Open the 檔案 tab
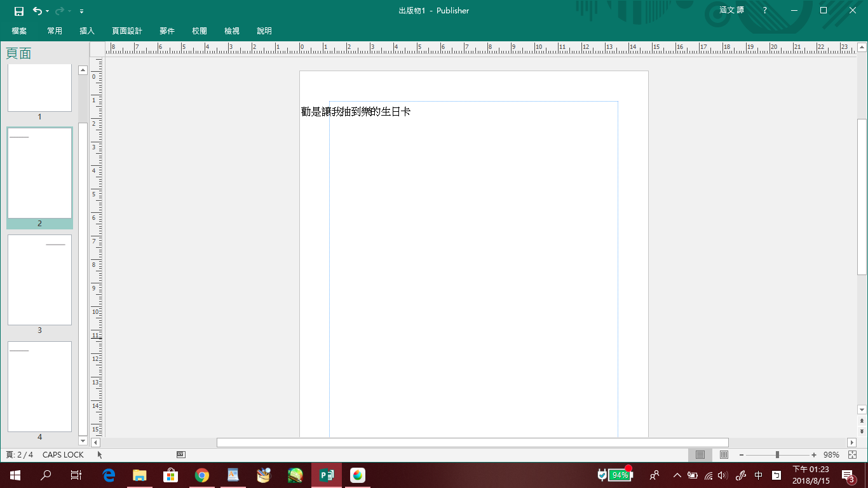Image resolution: width=868 pixels, height=488 pixels. click(19, 30)
